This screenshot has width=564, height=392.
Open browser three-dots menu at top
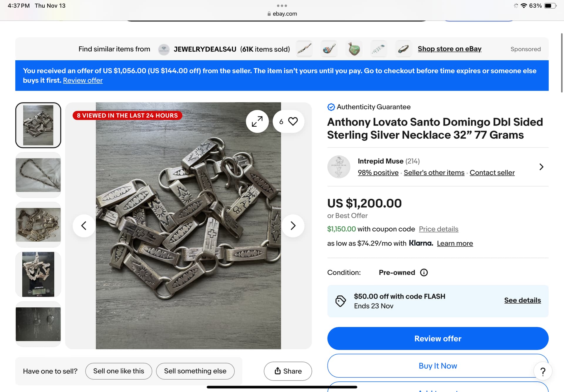pos(282,6)
